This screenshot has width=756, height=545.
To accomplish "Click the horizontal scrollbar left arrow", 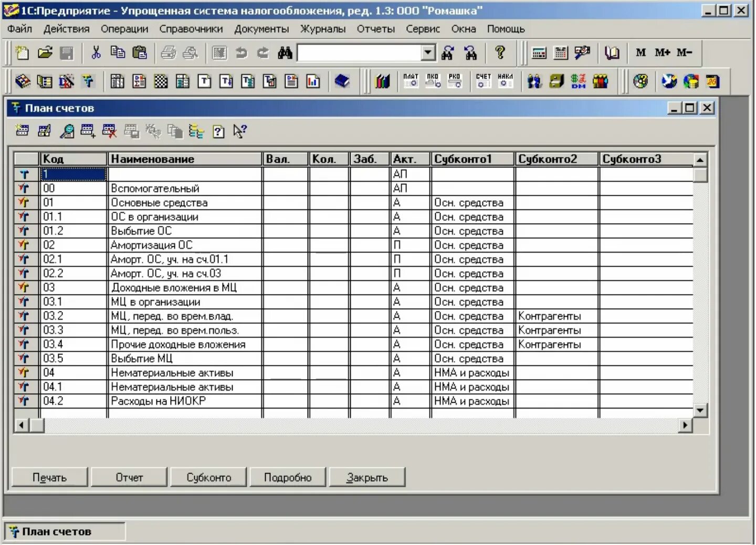I will tap(22, 425).
